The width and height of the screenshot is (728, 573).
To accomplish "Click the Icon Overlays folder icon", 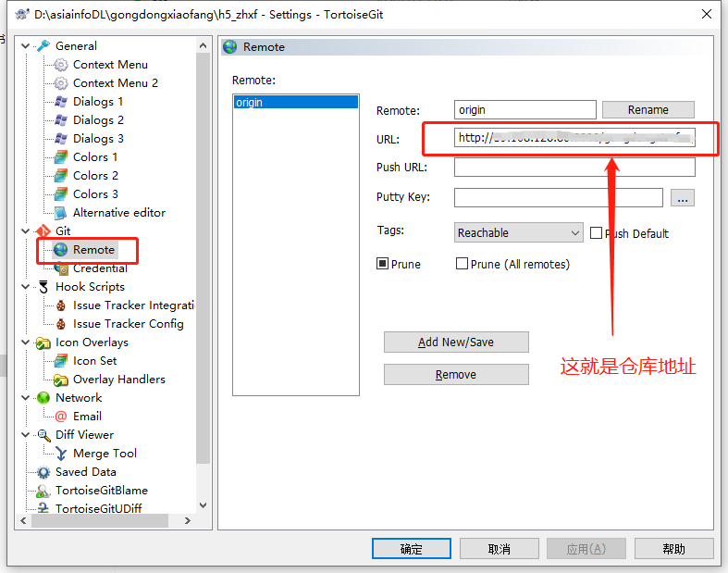I will pos(43,343).
